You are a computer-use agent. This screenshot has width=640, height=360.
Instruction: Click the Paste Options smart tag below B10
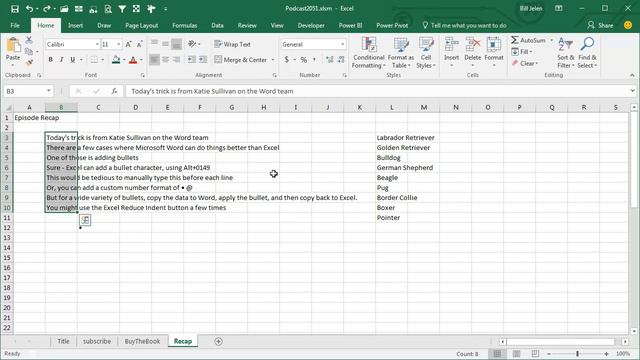[x=85, y=220]
